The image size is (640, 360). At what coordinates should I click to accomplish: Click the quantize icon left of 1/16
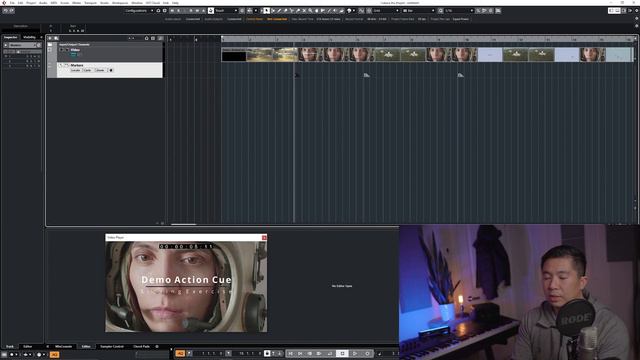[440, 11]
